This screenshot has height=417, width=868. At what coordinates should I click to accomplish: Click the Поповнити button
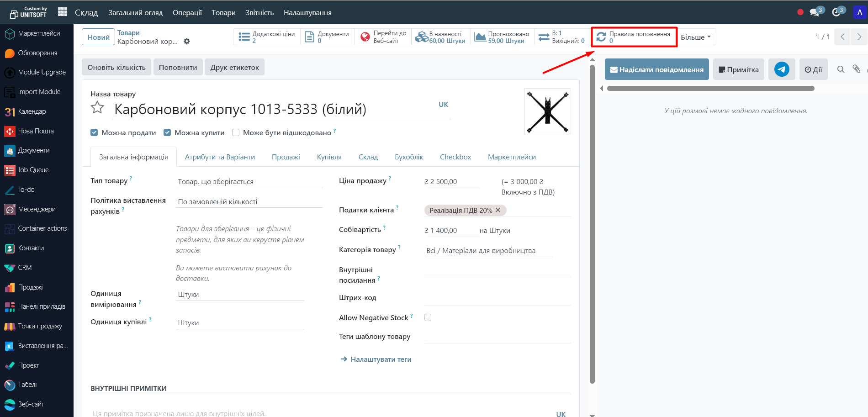point(178,67)
